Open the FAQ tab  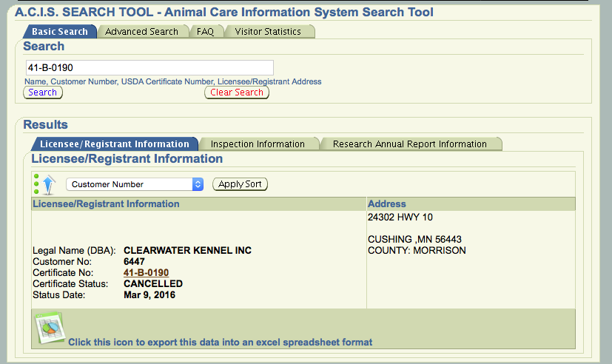(x=205, y=32)
